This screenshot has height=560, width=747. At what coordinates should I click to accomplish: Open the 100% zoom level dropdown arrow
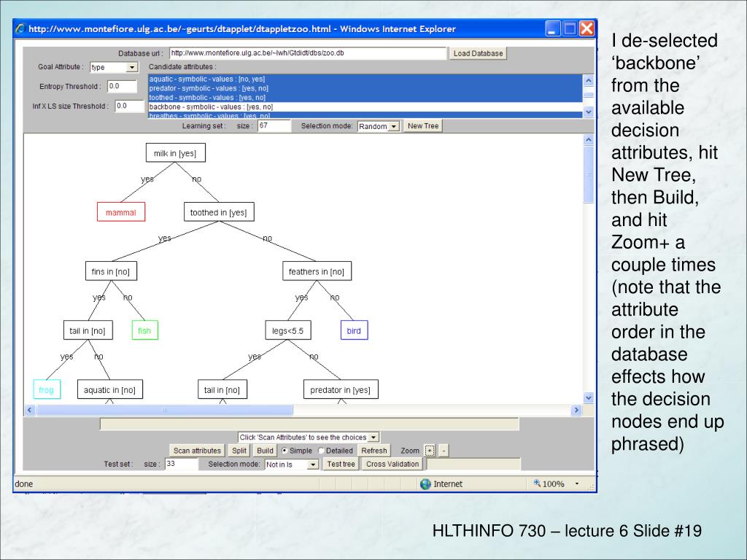(577, 484)
